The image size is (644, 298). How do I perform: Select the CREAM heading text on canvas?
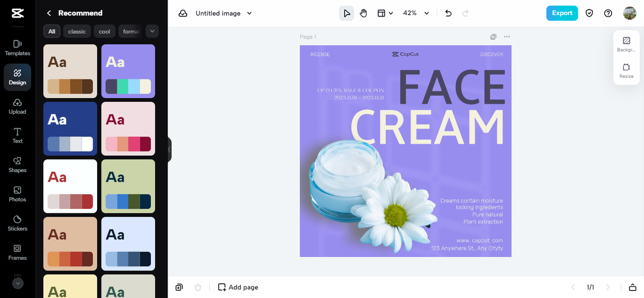[x=427, y=126]
